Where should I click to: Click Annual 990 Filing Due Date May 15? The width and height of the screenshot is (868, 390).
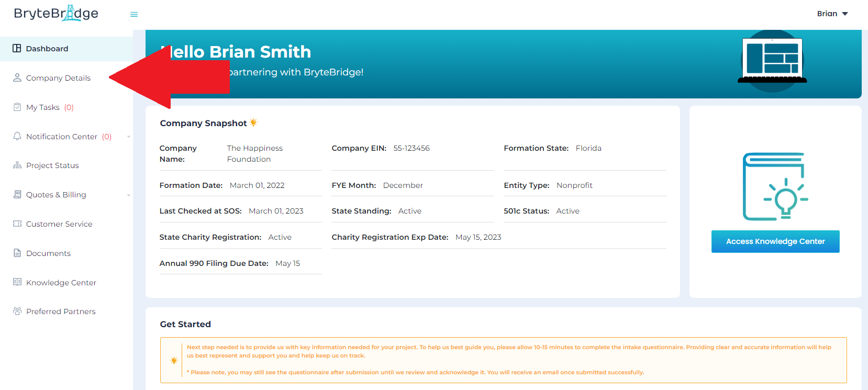coord(287,263)
